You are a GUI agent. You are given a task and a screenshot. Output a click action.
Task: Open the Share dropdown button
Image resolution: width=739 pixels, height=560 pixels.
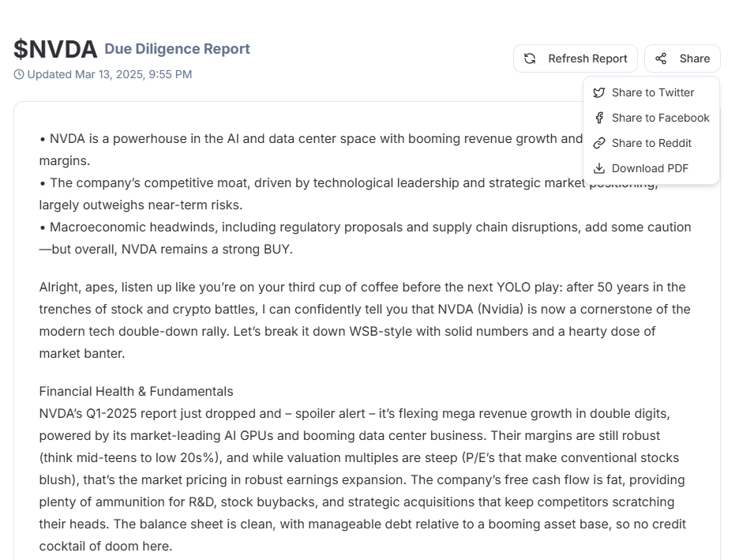(682, 58)
